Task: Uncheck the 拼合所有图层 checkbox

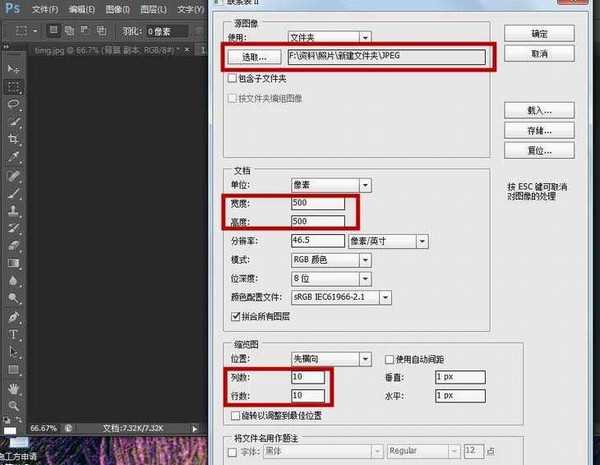Action: coord(234,316)
